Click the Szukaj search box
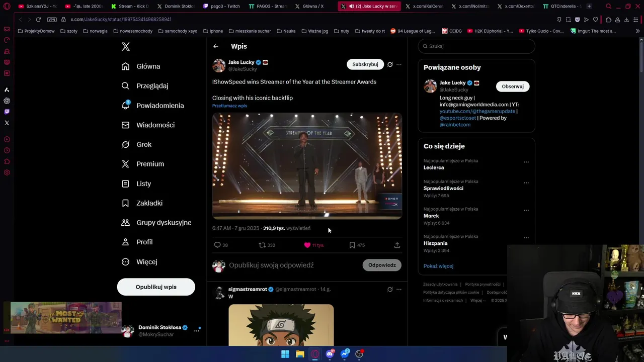The width and height of the screenshot is (644, 362). [476, 46]
